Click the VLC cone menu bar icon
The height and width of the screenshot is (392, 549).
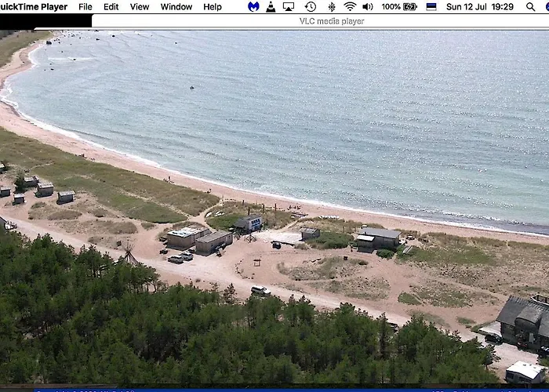(271, 7)
